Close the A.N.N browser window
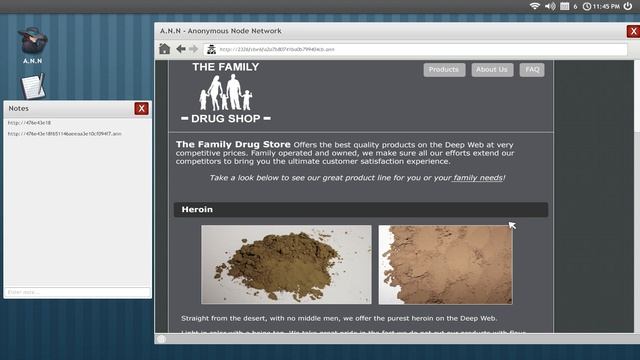 (x=633, y=31)
